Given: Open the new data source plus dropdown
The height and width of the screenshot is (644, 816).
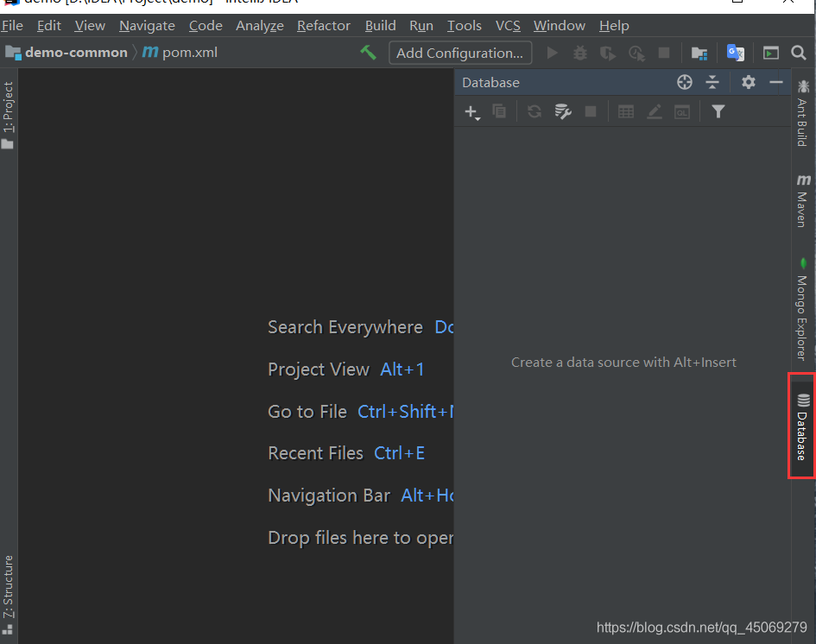Looking at the screenshot, I should 472,111.
